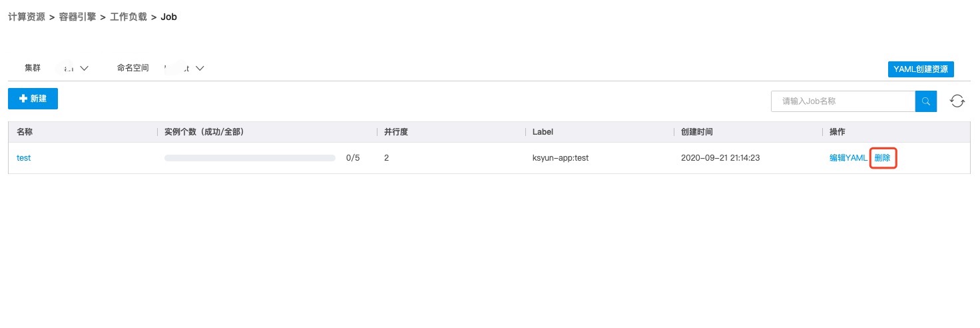Click the Job breadcrumb item
This screenshot has width=980, height=328.
169,17
